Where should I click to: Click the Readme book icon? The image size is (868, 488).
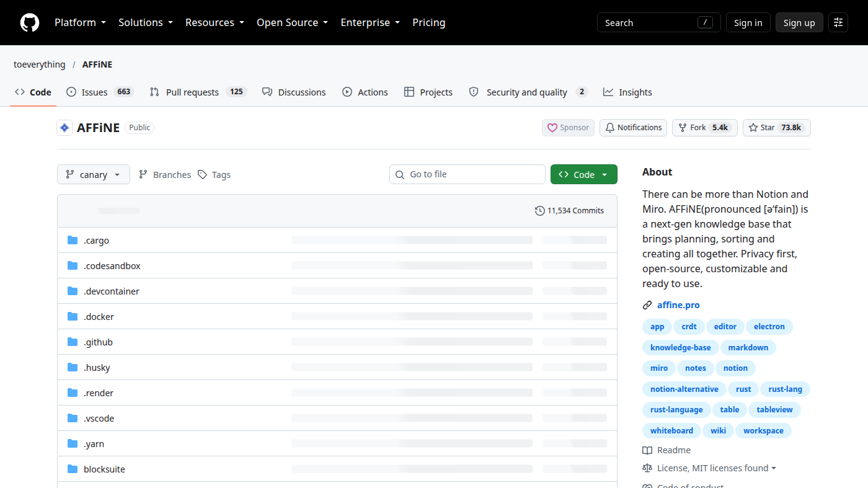click(647, 450)
